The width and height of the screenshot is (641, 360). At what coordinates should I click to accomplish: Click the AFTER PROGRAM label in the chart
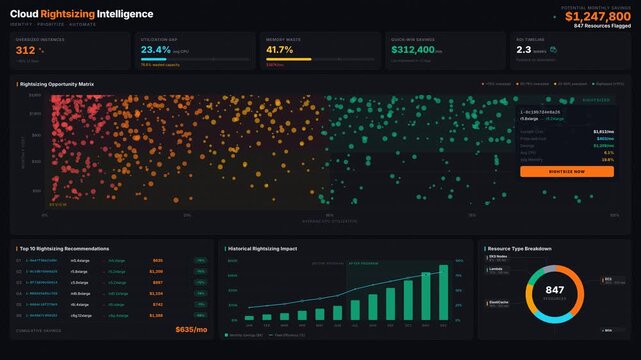[x=363, y=264]
